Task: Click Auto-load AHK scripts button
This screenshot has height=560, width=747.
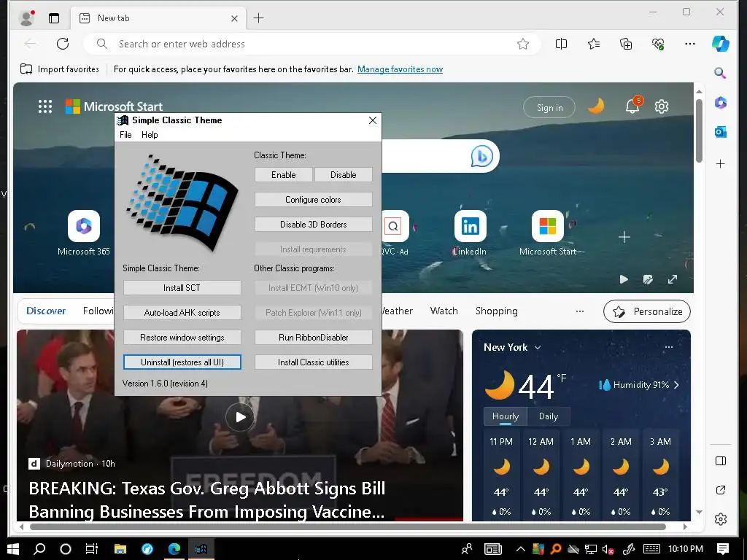Action: [182, 312]
